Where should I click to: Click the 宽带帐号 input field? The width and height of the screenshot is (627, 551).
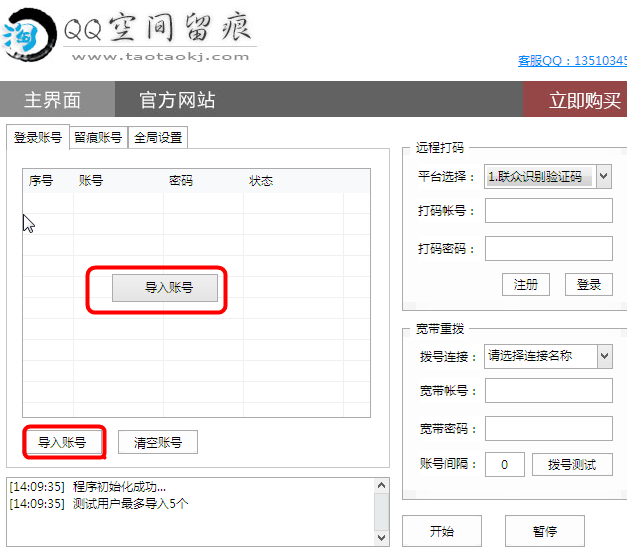point(549,390)
